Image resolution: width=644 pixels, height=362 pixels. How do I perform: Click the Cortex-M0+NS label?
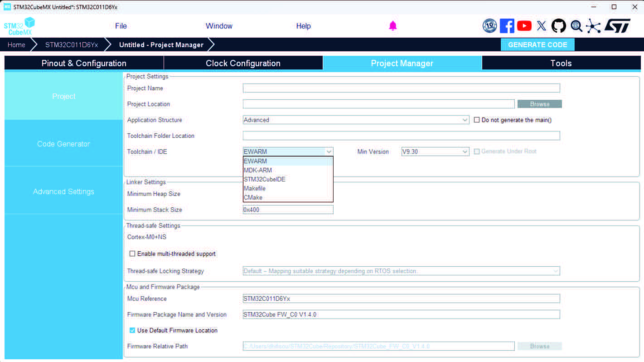(x=147, y=237)
